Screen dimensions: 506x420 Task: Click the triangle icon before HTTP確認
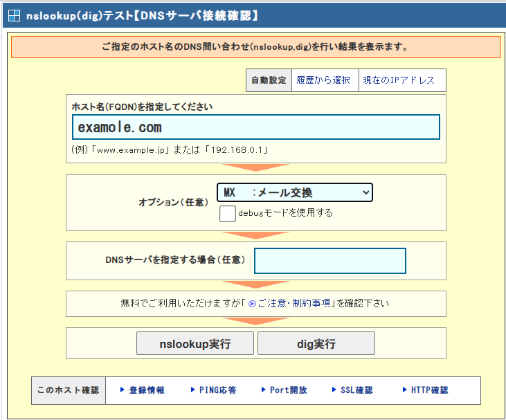tap(405, 390)
